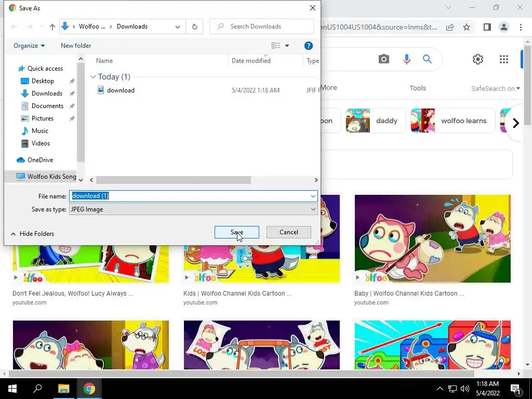The height and width of the screenshot is (399, 532).
Task: Open view options dropdown arrow
Action: click(287, 46)
